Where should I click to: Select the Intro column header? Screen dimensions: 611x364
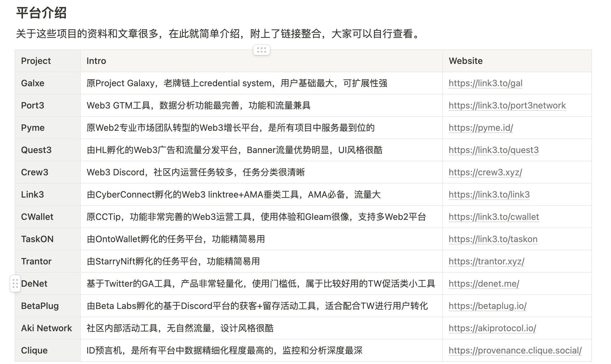262,61
